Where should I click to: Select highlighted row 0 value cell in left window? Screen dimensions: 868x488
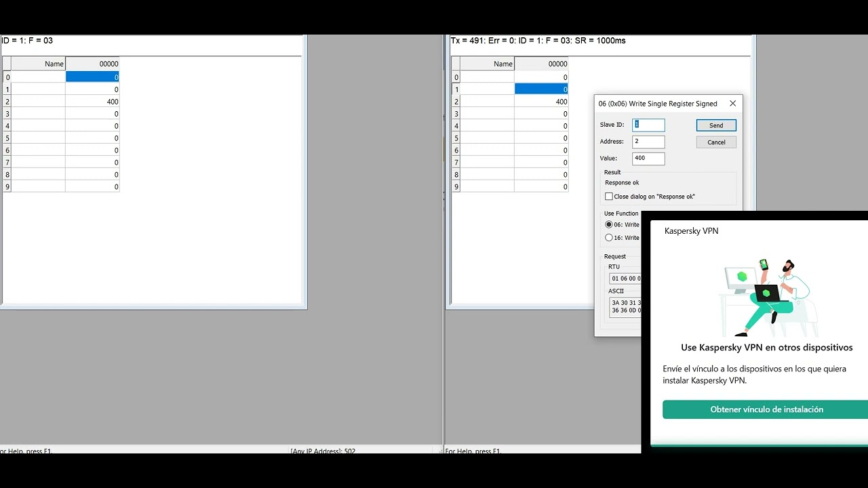pyautogui.click(x=92, y=77)
